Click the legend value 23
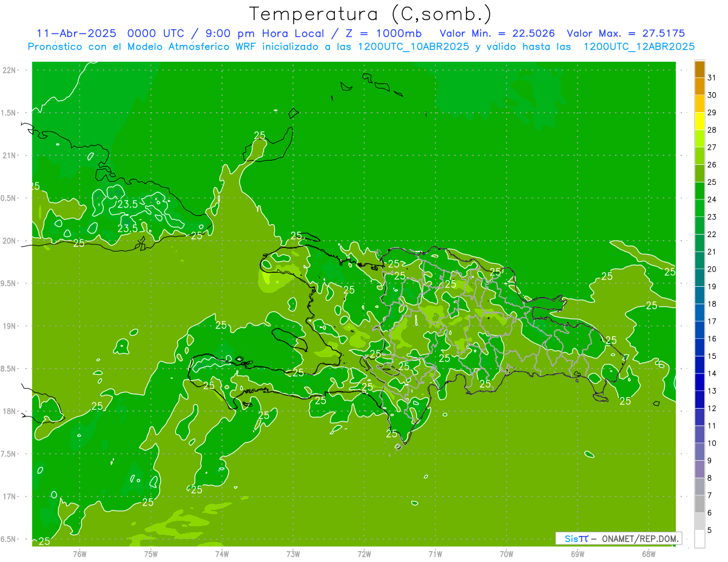 tap(712, 216)
